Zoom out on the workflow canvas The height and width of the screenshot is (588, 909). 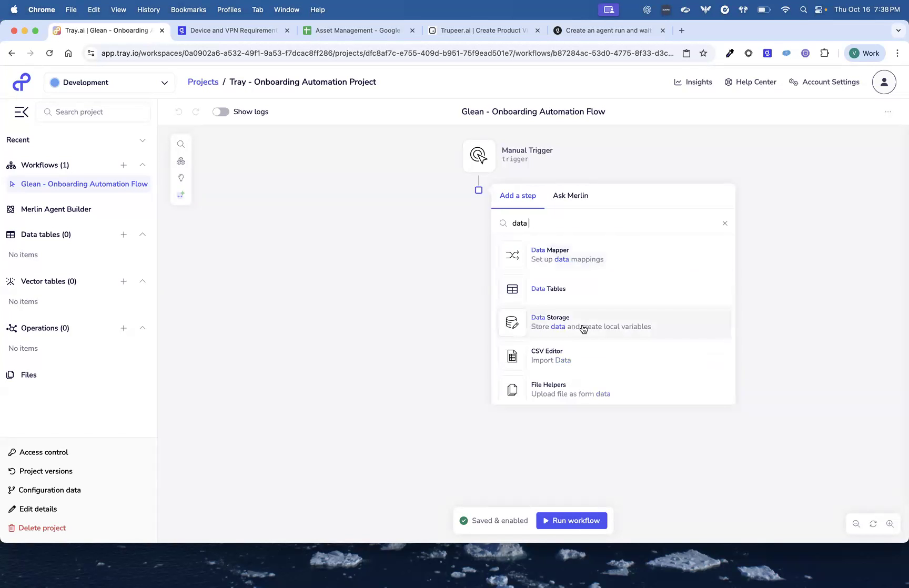856,524
